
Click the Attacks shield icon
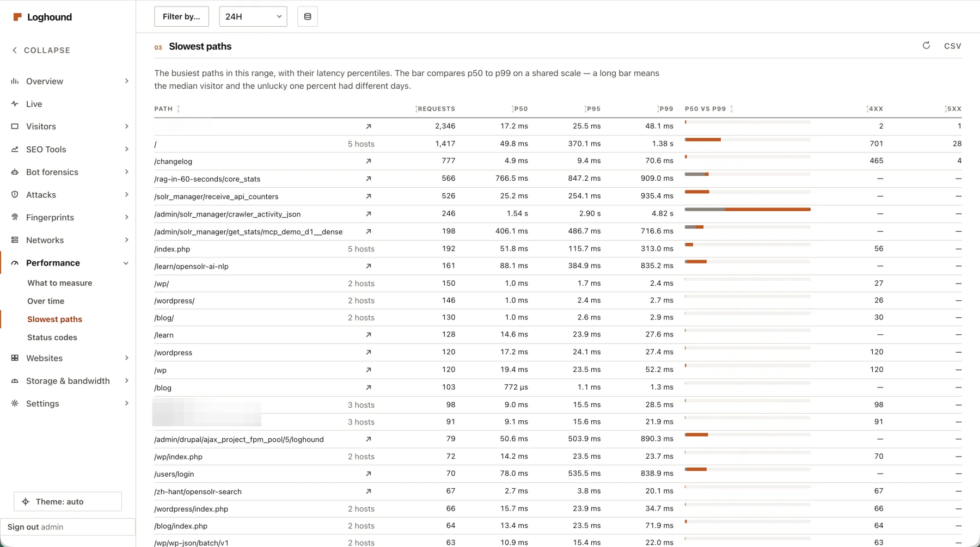click(x=15, y=194)
